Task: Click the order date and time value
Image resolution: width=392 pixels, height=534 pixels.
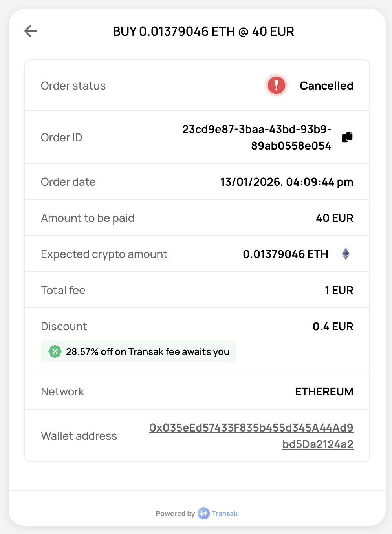Action: (x=287, y=182)
